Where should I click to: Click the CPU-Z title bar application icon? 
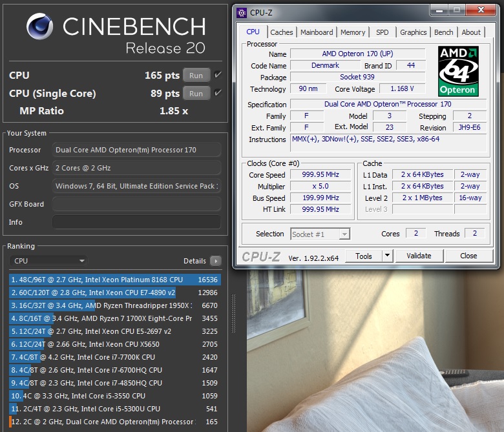[x=242, y=13]
